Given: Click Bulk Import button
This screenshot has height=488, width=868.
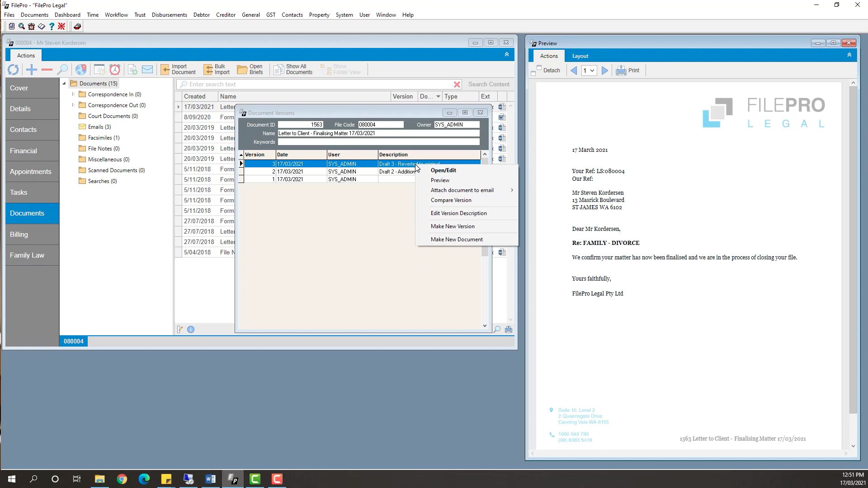Looking at the screenshot, I should pos(217,69).
